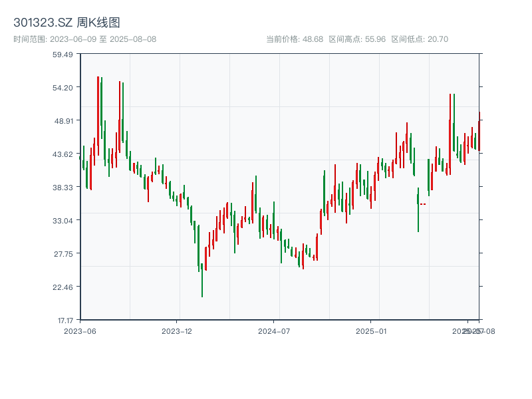Click the 48.91 y-axis label
The height and width of the screenshot is (399, 532).
[63, 121]
